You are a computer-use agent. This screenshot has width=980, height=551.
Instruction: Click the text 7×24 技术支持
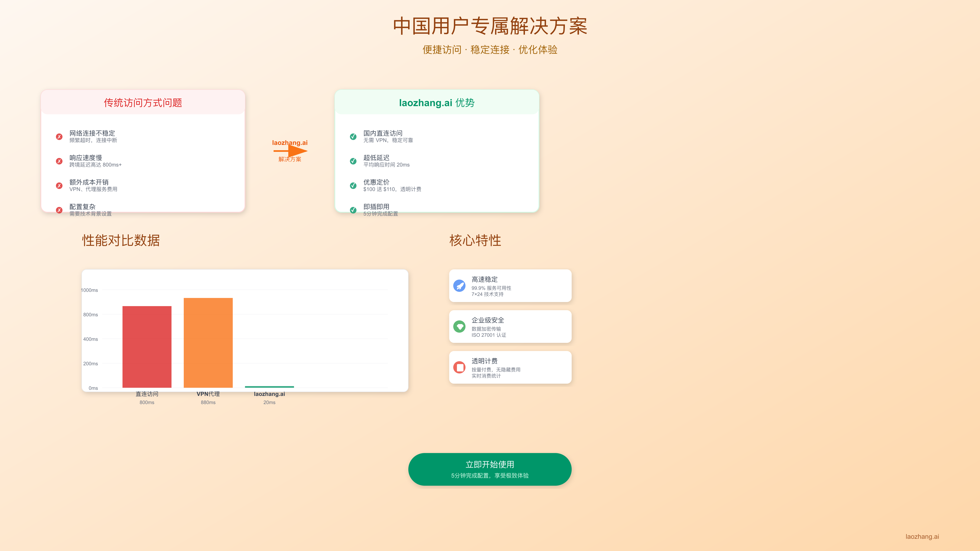tap(487, 294)
